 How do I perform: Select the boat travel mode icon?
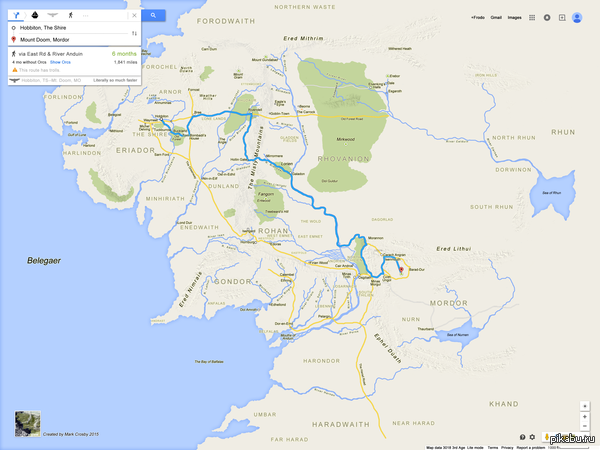pos(35,15)
